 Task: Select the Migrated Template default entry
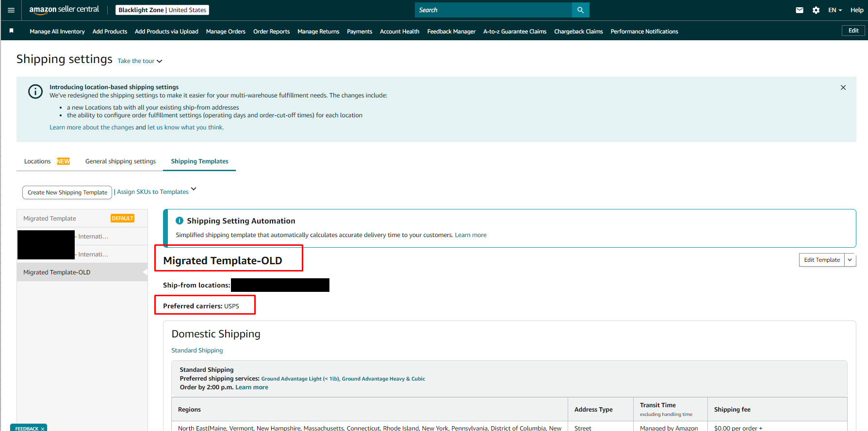pos(82,219)
